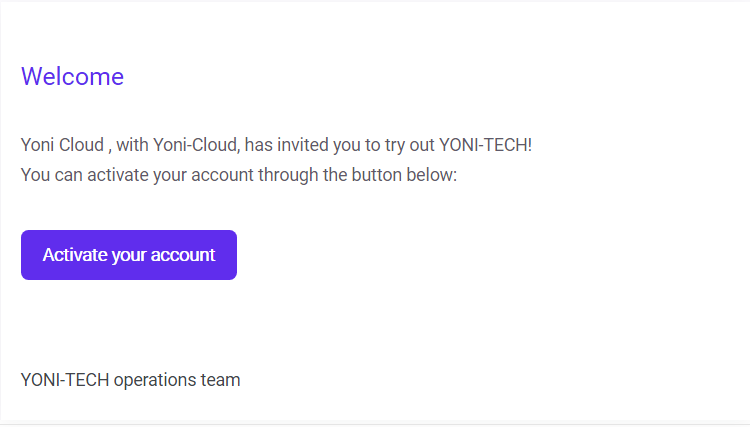The image size is (750, 427).
Task: Click the YONI-TECH! text in invitation line
Action: [485, 145]
